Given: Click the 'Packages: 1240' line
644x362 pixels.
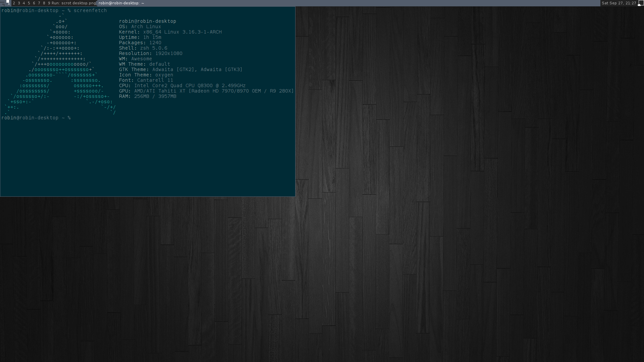Looking at the screenshot, I should (x=140, y=43).
